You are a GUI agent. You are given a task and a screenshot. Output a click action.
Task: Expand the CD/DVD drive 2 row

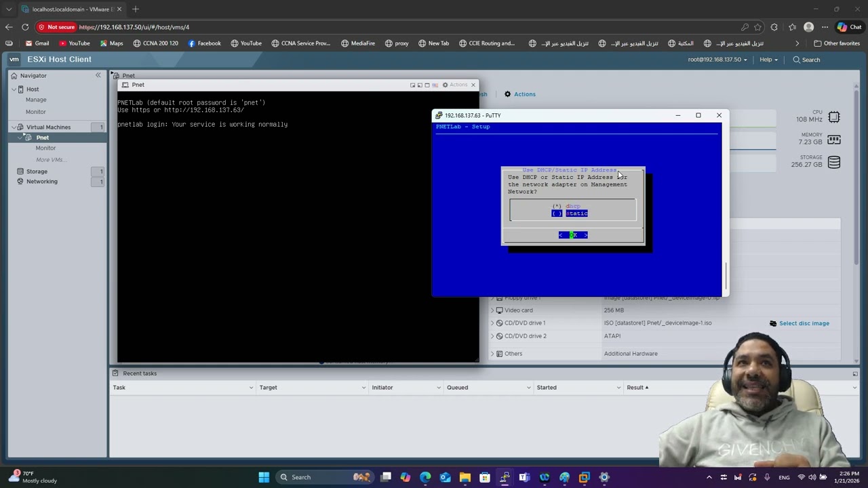(492, 336)
